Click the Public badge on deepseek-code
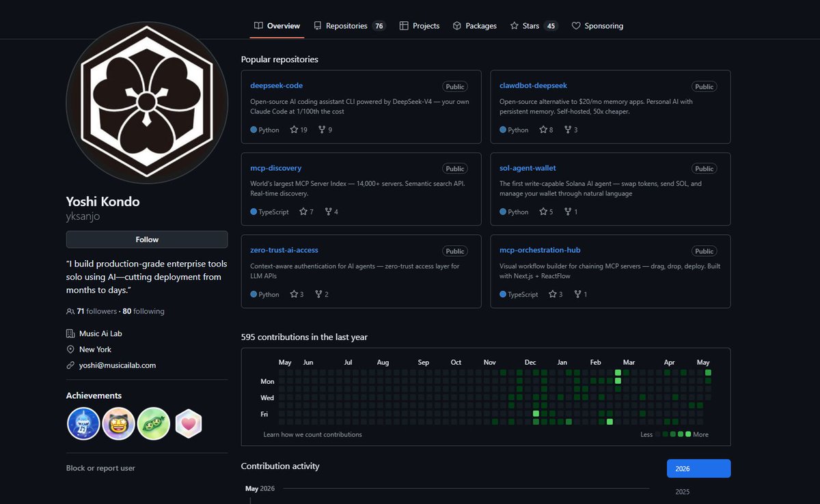 click(455, 87)
